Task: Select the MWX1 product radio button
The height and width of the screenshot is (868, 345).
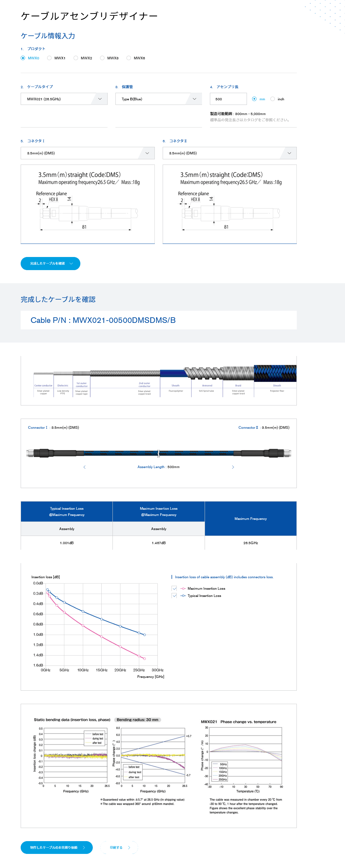Action: coord(50,58)
